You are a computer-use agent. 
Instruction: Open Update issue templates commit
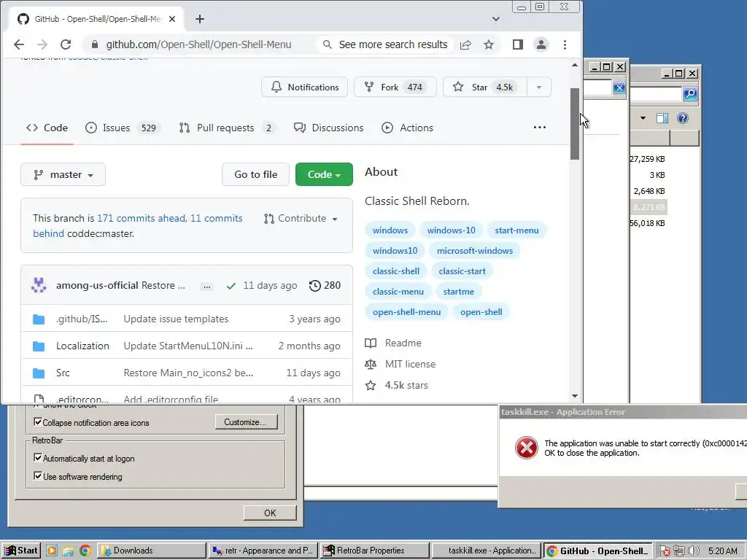177,319
